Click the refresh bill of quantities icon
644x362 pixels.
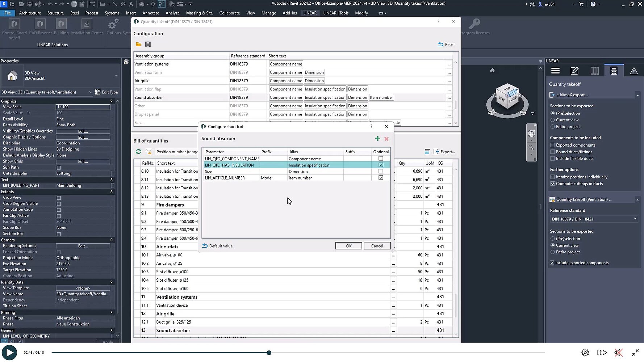coord(138,152)
